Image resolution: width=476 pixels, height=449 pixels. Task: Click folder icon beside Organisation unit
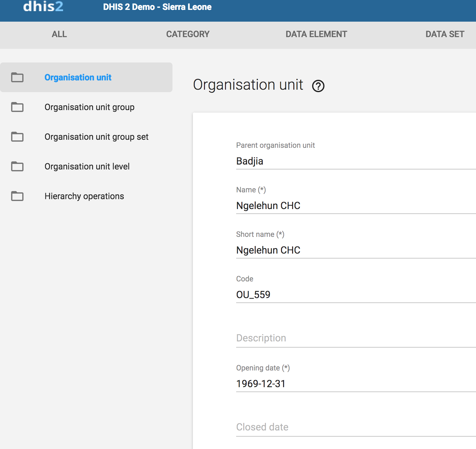tap(17, 77)
